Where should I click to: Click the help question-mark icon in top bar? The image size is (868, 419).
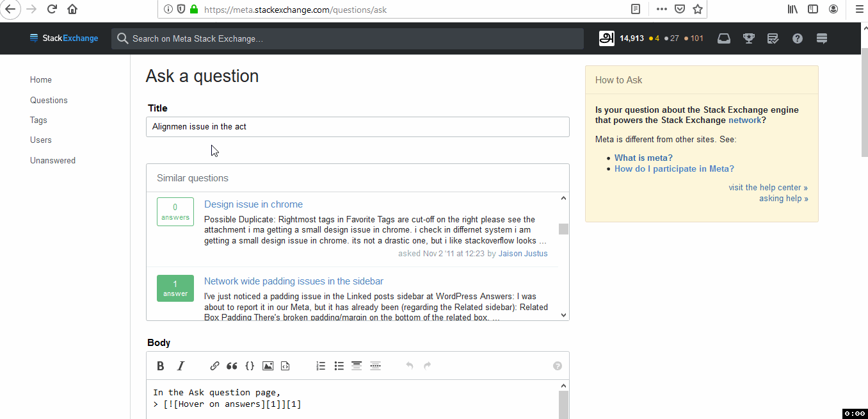pos(797,38)
